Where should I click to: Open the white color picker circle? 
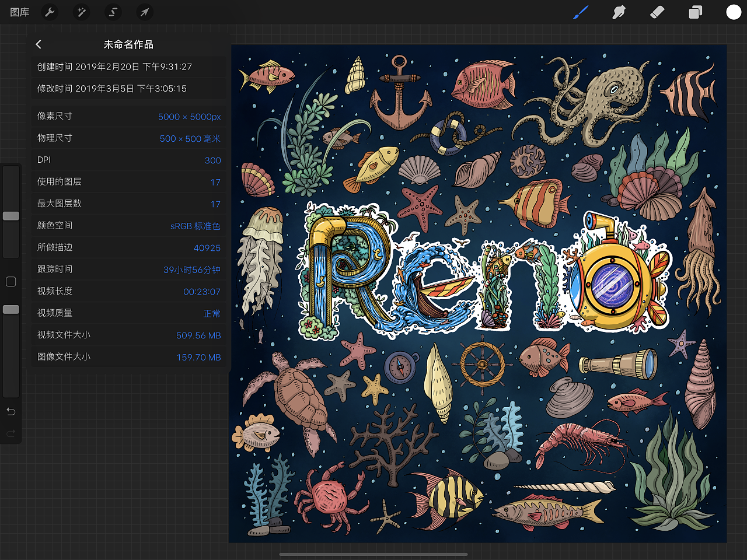(x=734, y=12)
